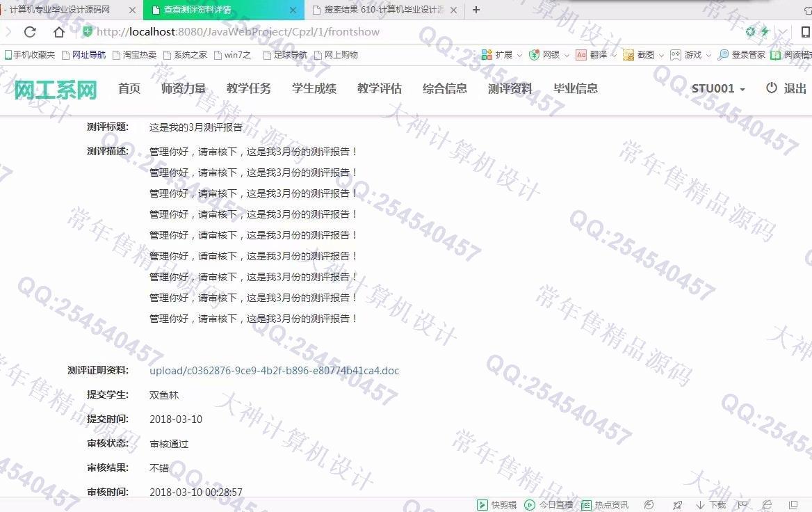Open the 扩展 extensions icon

(x=486, y=54)
